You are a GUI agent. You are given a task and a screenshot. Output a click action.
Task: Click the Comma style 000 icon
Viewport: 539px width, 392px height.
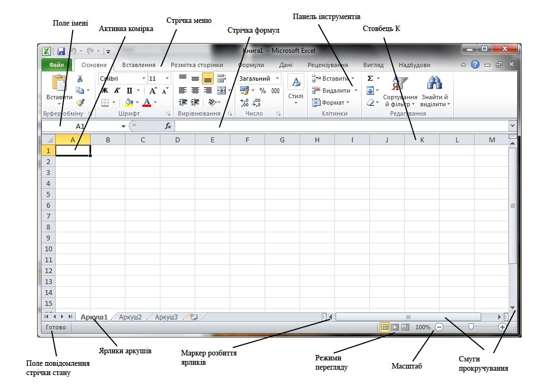[276, 91]
